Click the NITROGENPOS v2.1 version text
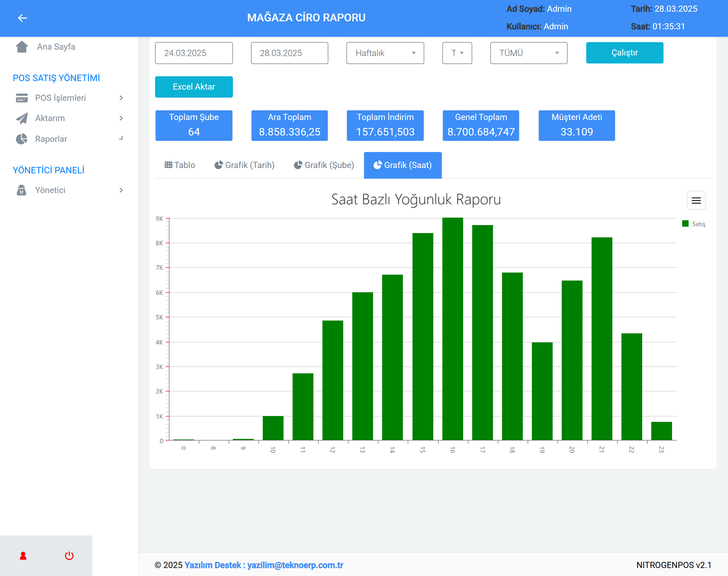Viewport: 728px width, 576px height. tap(674, 565)
